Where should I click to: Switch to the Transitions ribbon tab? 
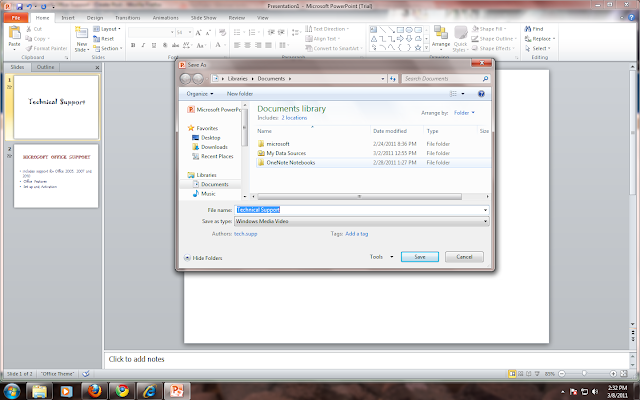[128, 18]
